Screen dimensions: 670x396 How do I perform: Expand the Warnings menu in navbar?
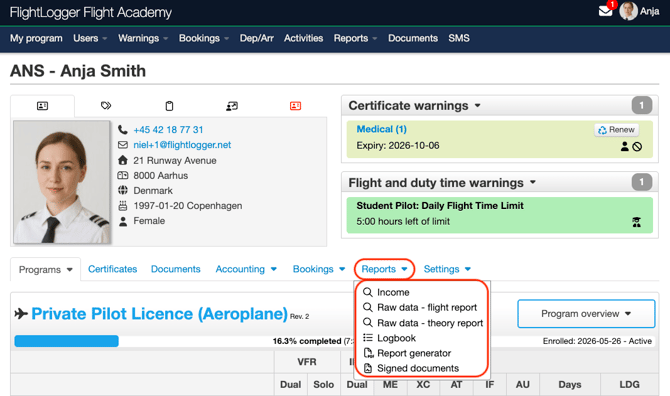(x=143, y=38)
